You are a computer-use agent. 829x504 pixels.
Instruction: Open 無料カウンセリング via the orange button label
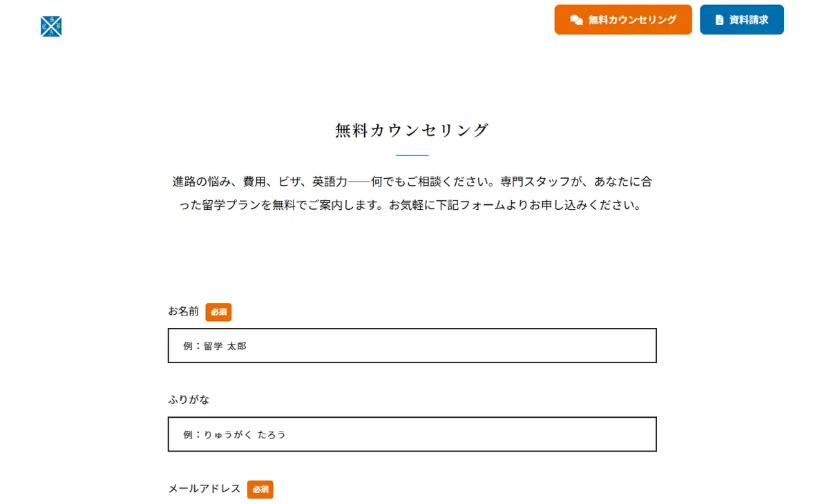click(x=632, y=20)
